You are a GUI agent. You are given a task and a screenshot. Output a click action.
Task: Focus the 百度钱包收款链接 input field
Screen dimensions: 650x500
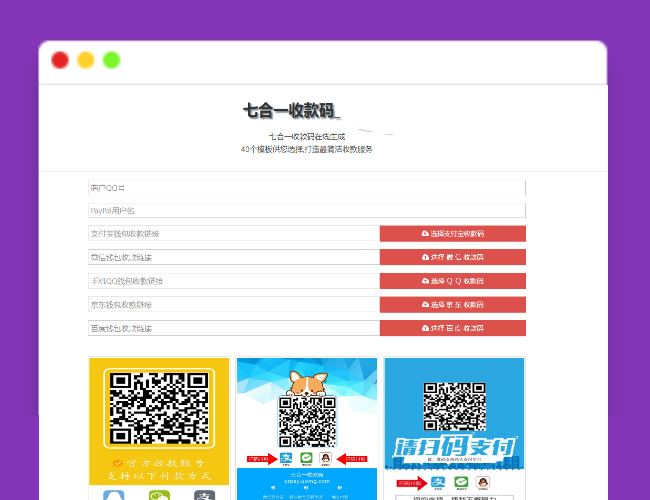click(234, 328)
